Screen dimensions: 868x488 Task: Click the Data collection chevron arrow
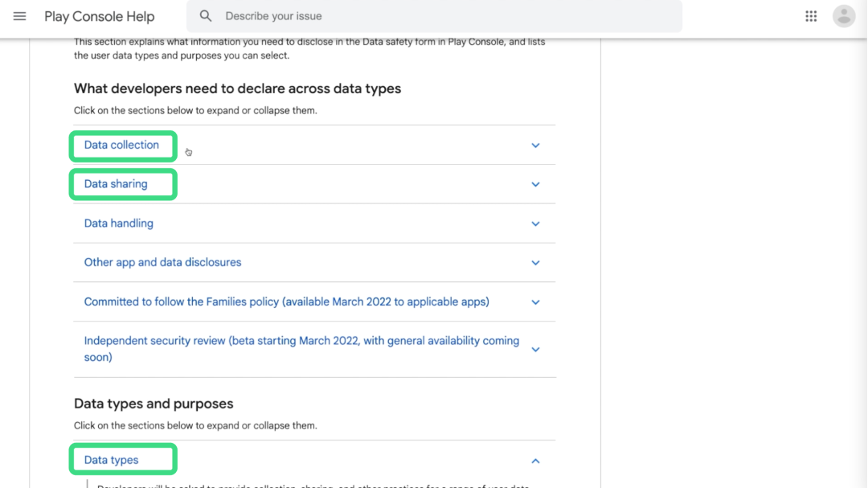[535, 146]
